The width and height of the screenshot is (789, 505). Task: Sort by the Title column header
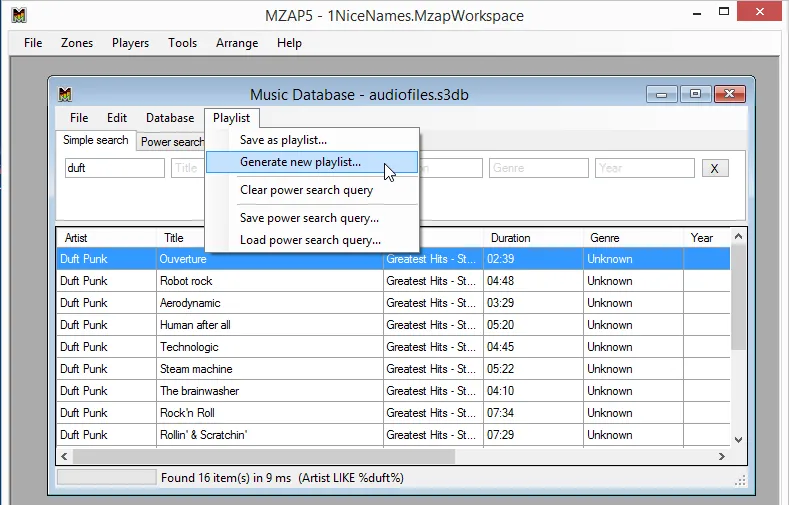[180, 238]
